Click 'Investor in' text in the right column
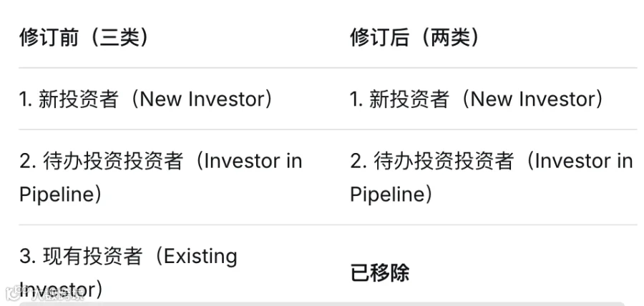Screen dimensions: 644x306 pos(584,161)
